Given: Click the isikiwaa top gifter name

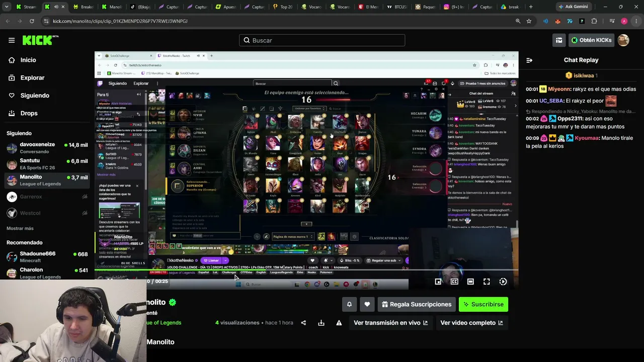Looking at the screenshot, I should 584,75.
